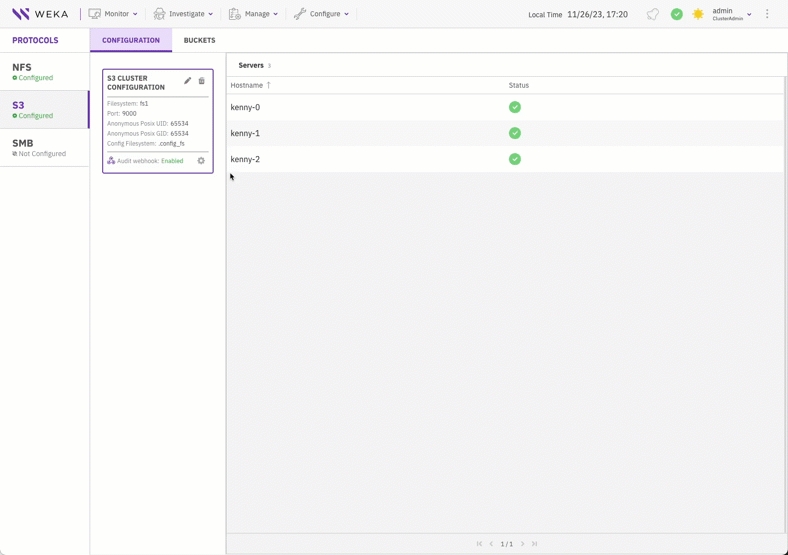Expand the Monitor dropdown menu
The width and height of the screenshot is (788, 555).
click(x=113, y=14)
